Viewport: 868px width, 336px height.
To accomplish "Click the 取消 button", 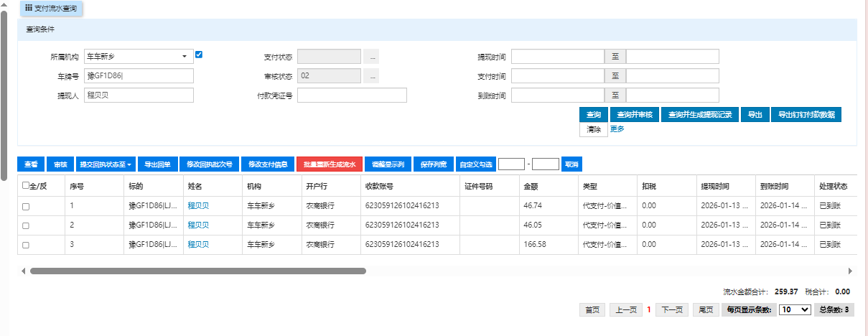I will (571, 164).
